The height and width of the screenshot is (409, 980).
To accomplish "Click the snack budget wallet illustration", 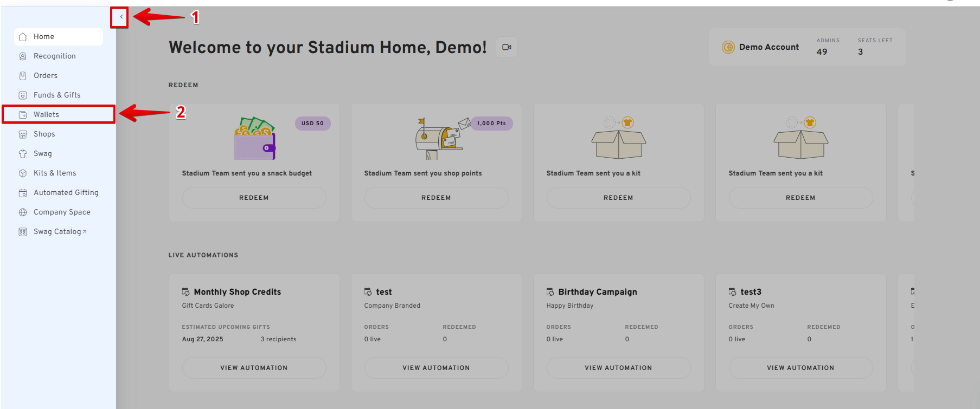I will coord(255,139).
